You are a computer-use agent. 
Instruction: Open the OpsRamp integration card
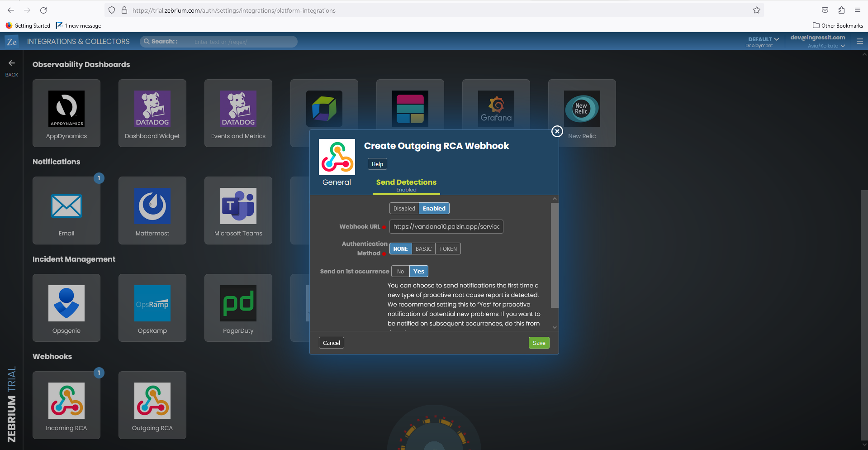(x=152, y=308)
